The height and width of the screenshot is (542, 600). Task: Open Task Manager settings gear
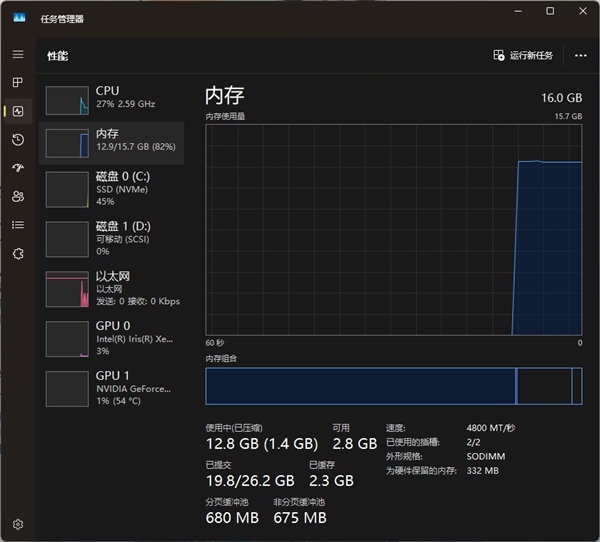17,523
